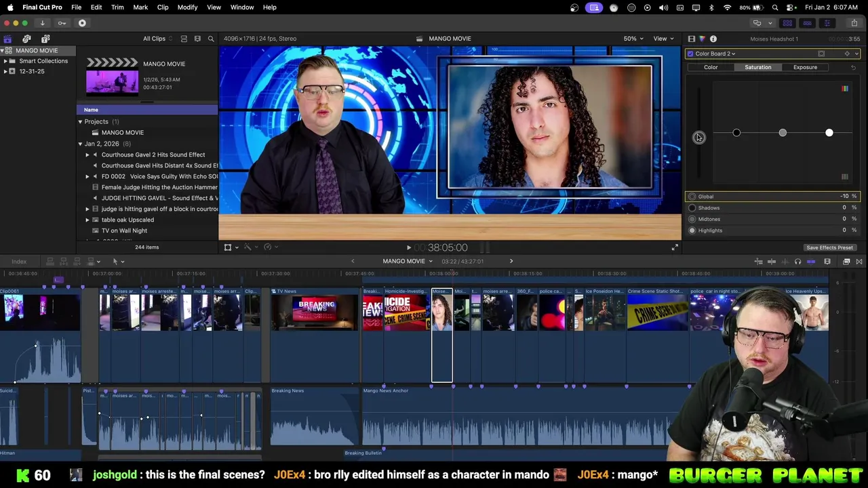
Task: Click the shadows saturation puck
Action: (736, 133)
